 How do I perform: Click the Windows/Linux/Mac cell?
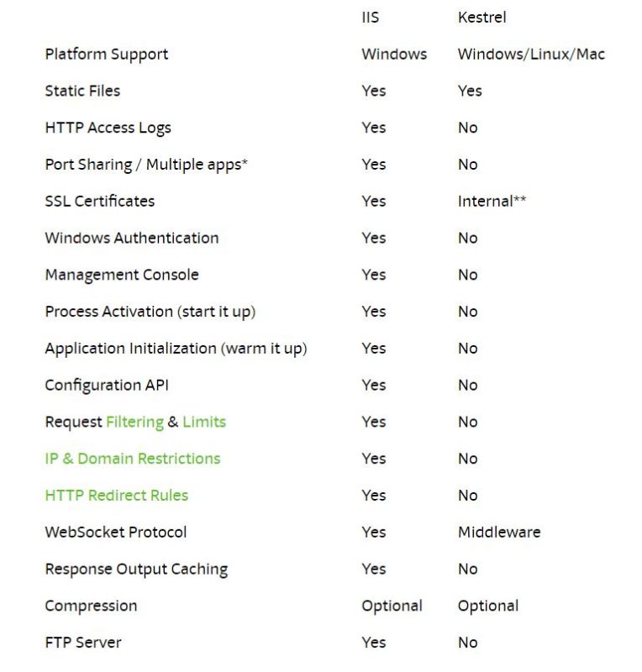[x=531, y=54]
